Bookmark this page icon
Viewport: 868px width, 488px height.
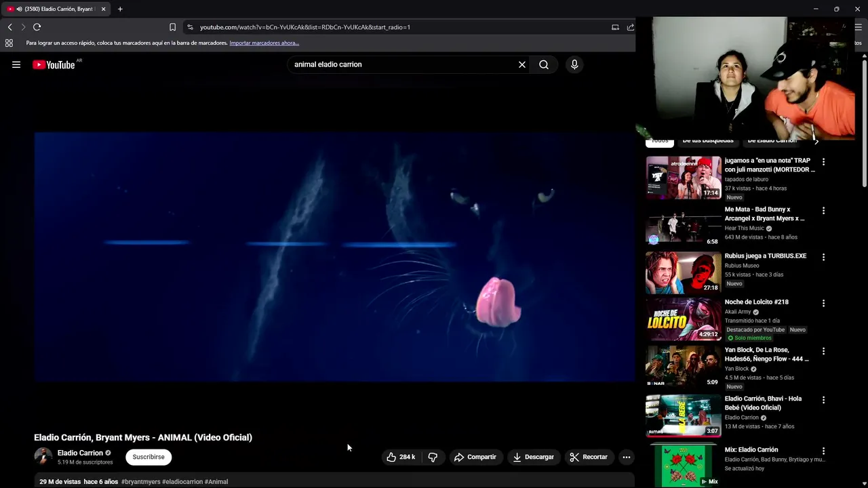click(172, 27)
